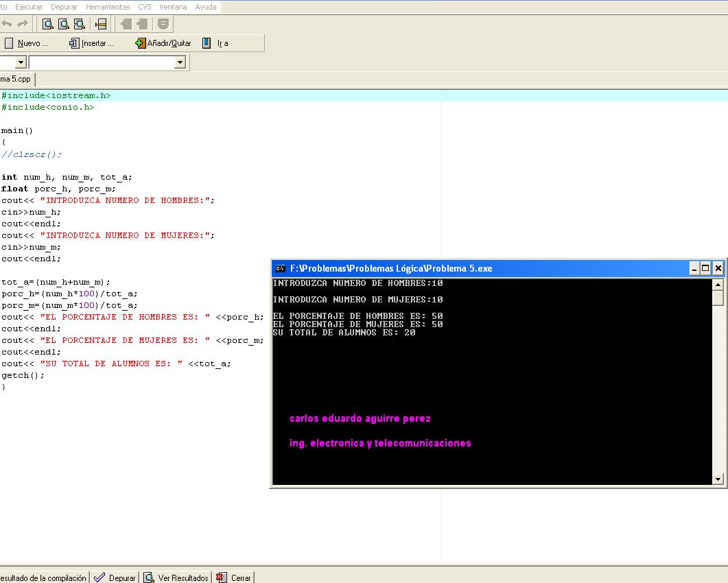Screen dimensions: 728x583
Task: Click the first Find magnifier icon
Action: tap(48, 24)
